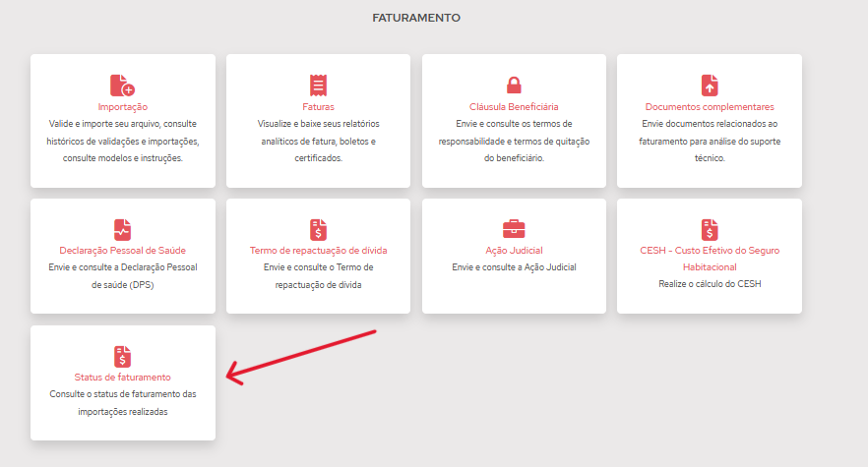Click the Importação file-plus icon

122,86
